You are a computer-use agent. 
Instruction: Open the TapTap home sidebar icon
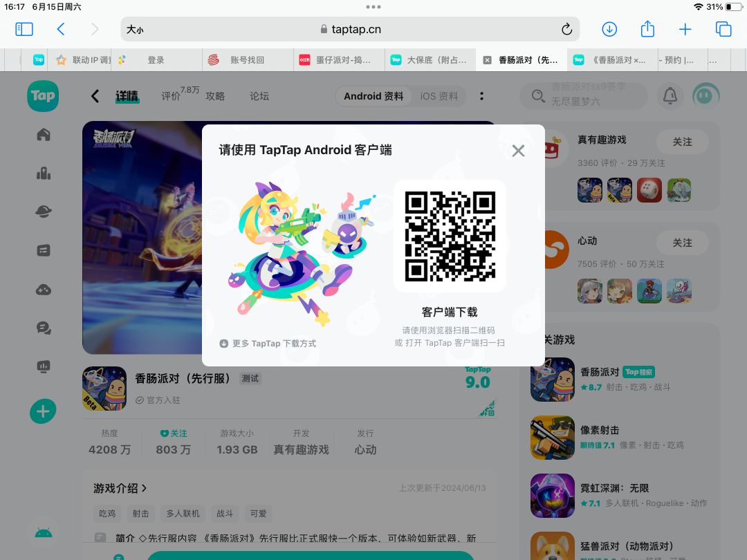44,135
